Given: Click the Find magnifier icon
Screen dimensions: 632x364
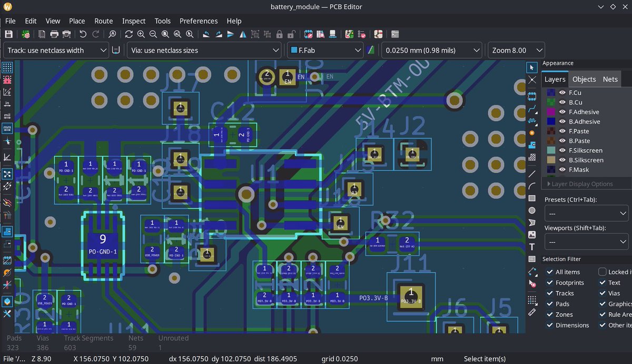Looking at the screenshot, I should point(112,34).
